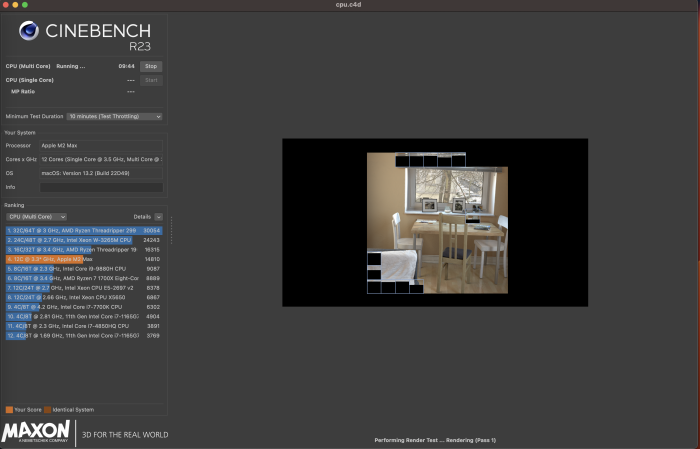Viewport: 700px width, 449px height.
Task: Select ranking row Intel Core i7-4850HQ CPU
Action: click(84, 326)
